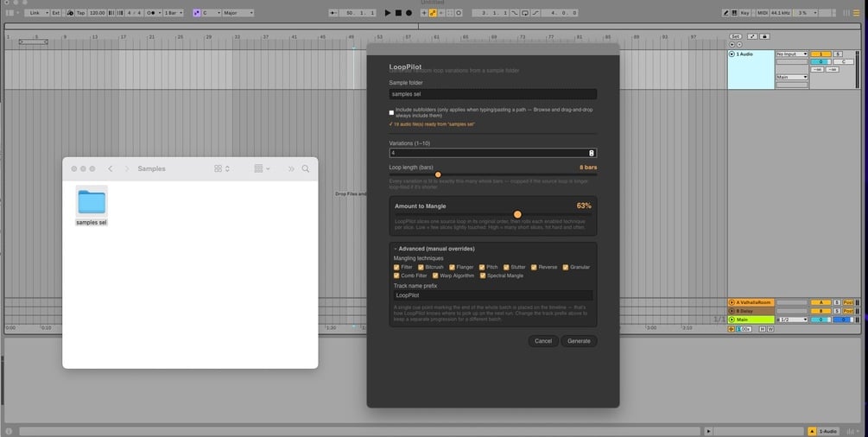Uncheck the Flanger technique
The height and width of the screenshot is (437, 868).
pos(452,267)
